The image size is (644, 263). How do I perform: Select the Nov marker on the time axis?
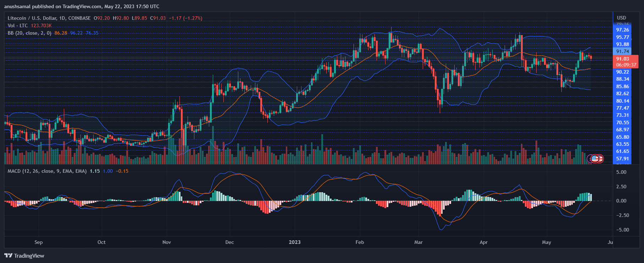167,242
